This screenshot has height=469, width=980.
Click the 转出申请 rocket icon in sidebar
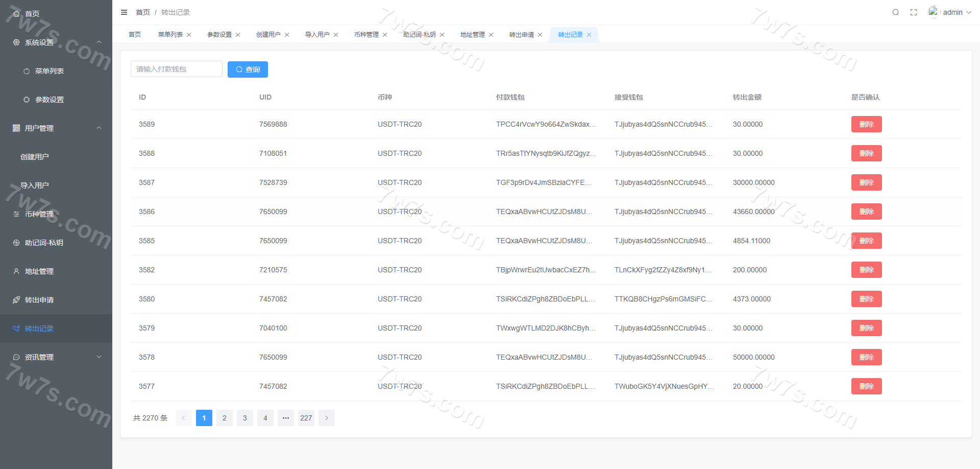pyautogui.click(x=16, y=300)
